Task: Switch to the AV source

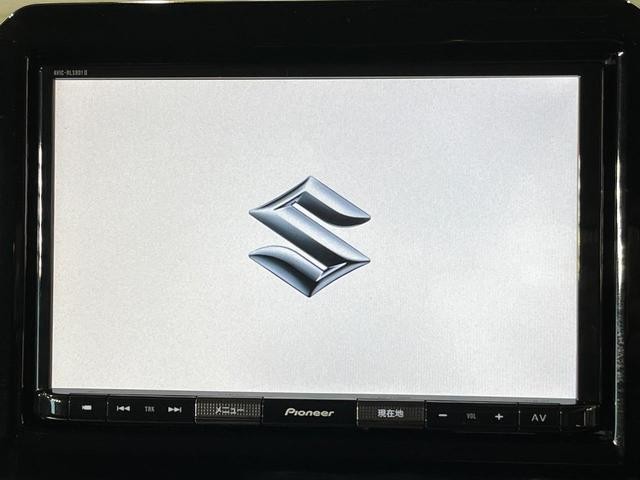Action: tap(539, 418)
